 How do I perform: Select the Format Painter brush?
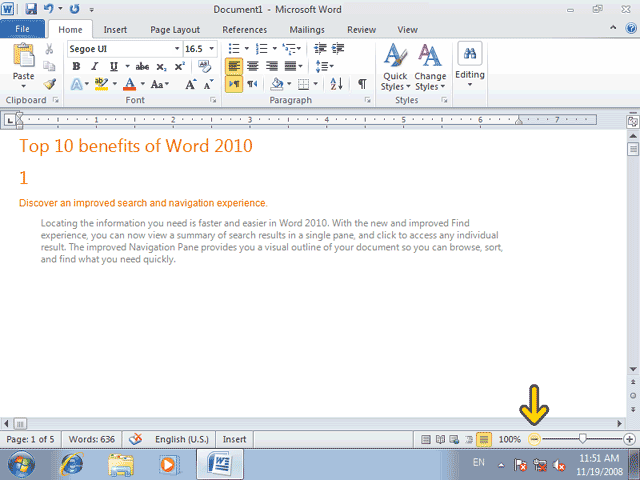(x=49, y=84)
